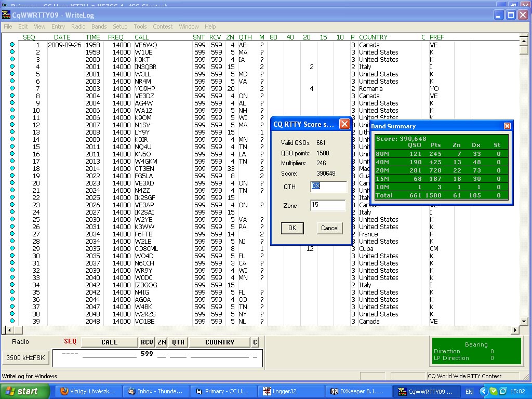Select callsign W2RZS in the log
Viewport: 532px width, 399px height.
coord(145,314)
